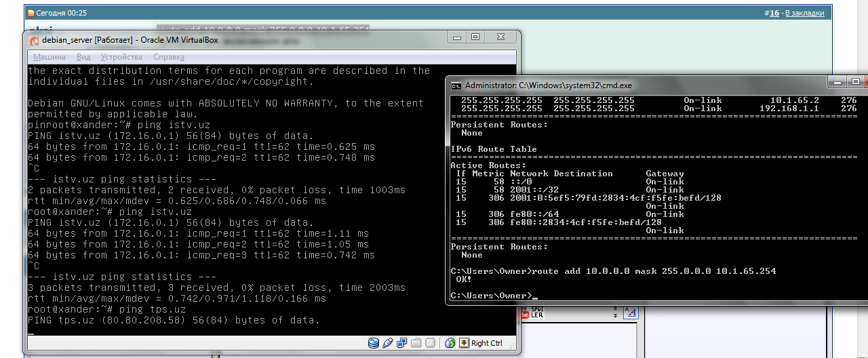Open the Машина menu

tap(50, 57)
